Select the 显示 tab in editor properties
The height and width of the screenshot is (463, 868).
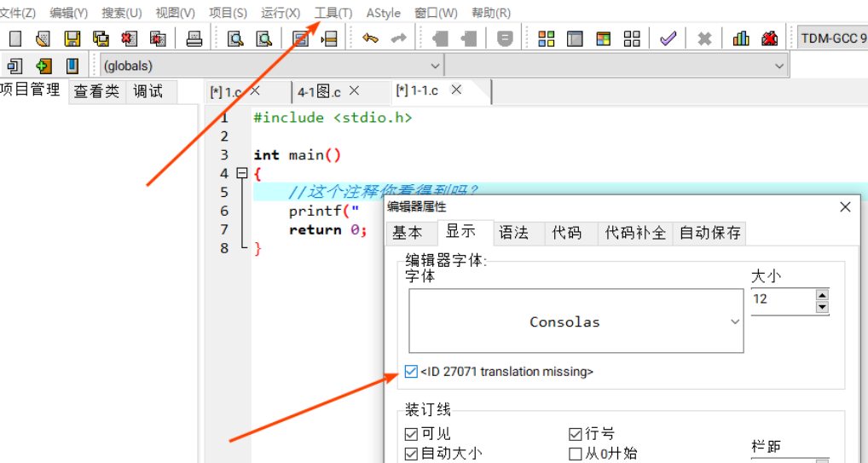tap(465, 232)
